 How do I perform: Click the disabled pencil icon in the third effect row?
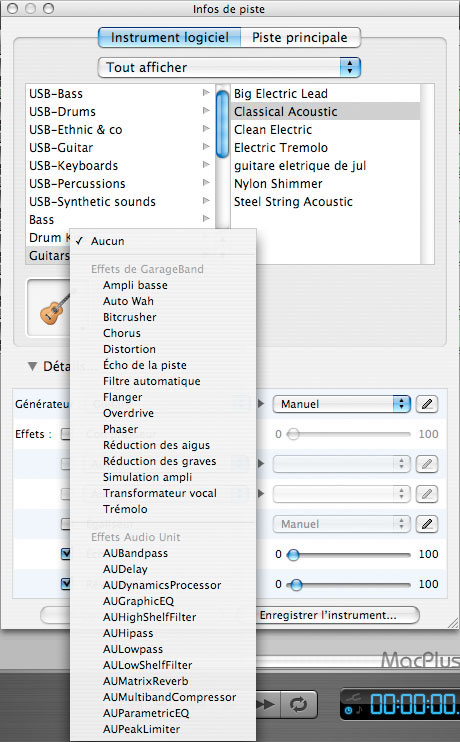(426, 494)
